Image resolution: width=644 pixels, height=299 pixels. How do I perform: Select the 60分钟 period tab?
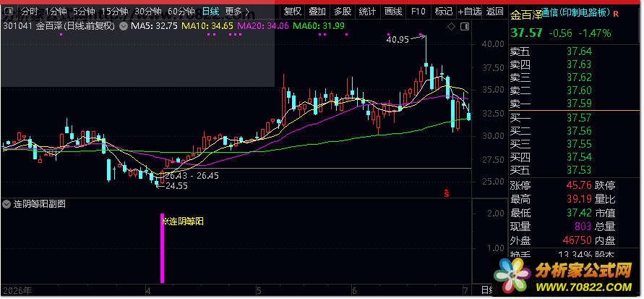pos(181,12)
